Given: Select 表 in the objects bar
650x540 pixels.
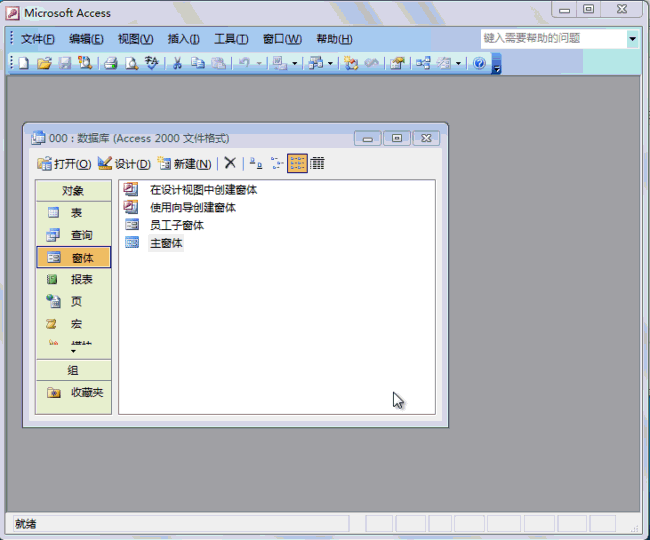Looking at the screenshot, I should [73, 213].
